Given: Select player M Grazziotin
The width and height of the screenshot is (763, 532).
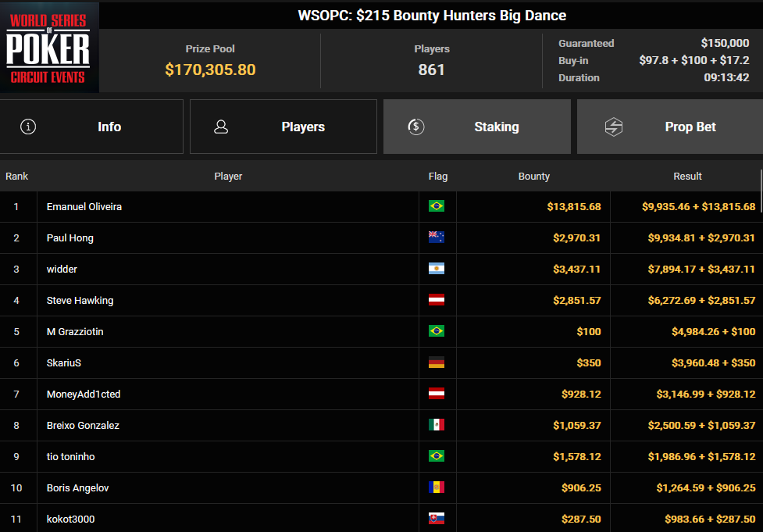Looking at the screenshot, I should (x=75, y=331).
